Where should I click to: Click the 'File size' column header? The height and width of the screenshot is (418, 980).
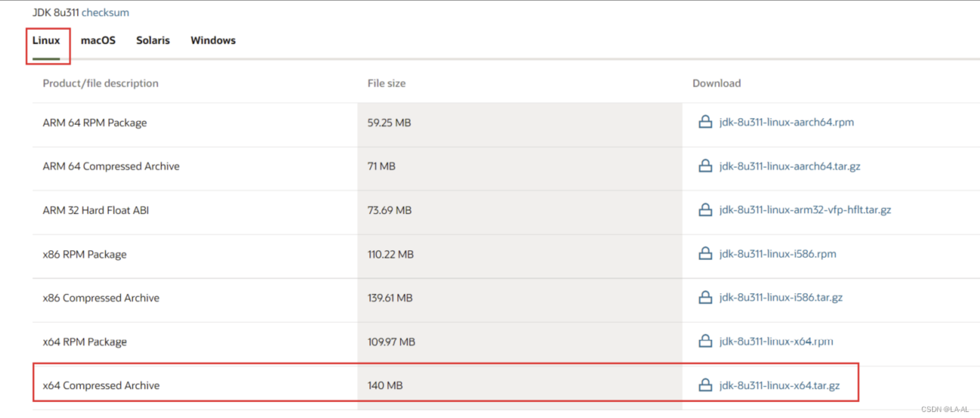tap(386, 83)
